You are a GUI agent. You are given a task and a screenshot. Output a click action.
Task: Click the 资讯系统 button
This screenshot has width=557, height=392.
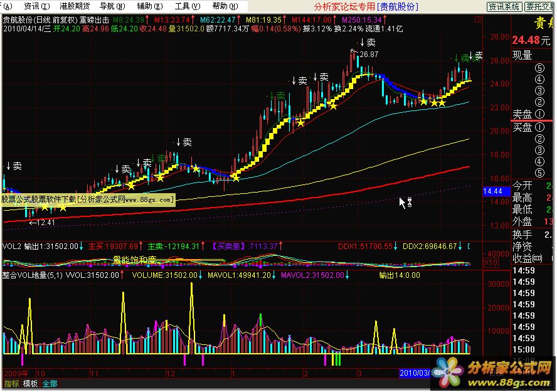click(504, 7)
